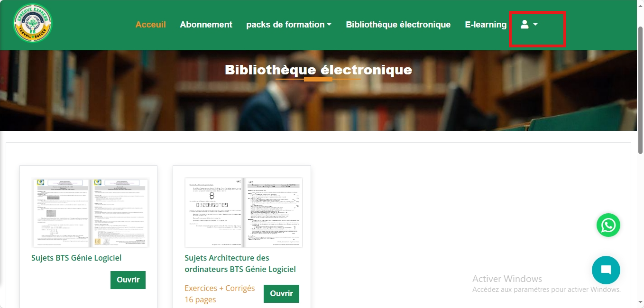Click Ouvrir for Architecture des ordinateurs

coord(281,293)
